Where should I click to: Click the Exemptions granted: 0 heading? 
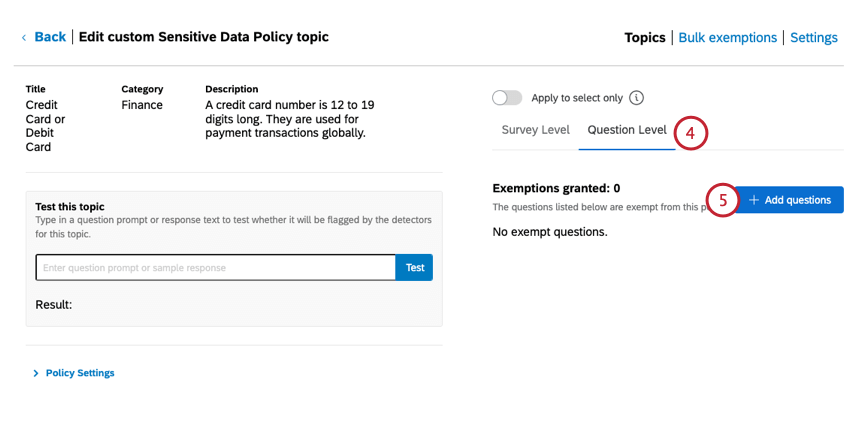point(556,188)
